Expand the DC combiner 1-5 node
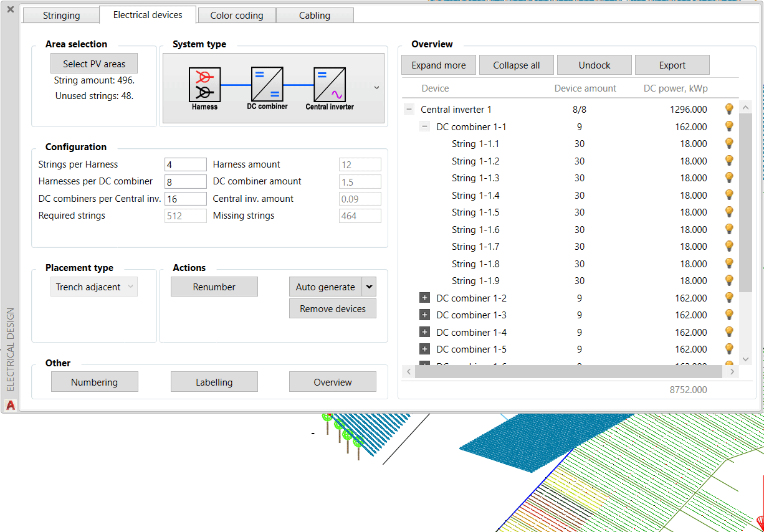The height and width of the screenshot is (532, 764). [x=425, y=349]
